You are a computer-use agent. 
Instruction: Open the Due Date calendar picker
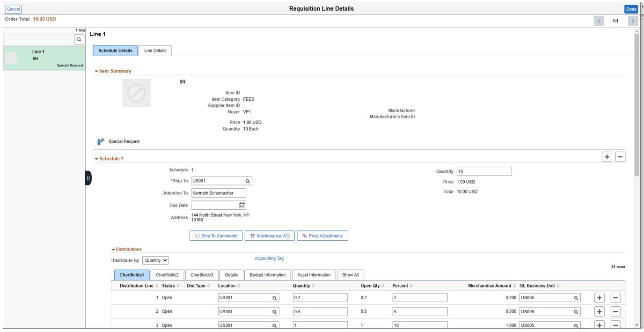coord(241,205)
